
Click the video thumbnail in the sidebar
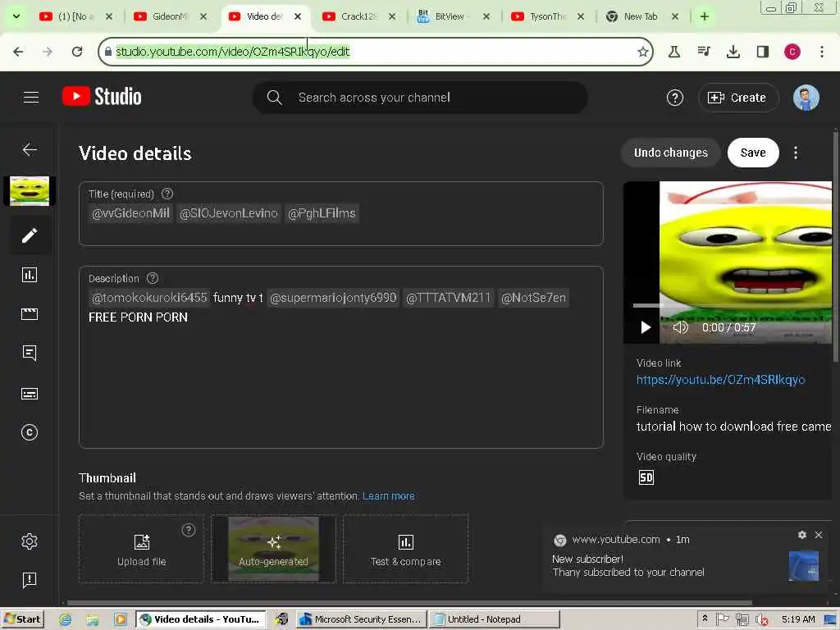[x=30, y=190]
